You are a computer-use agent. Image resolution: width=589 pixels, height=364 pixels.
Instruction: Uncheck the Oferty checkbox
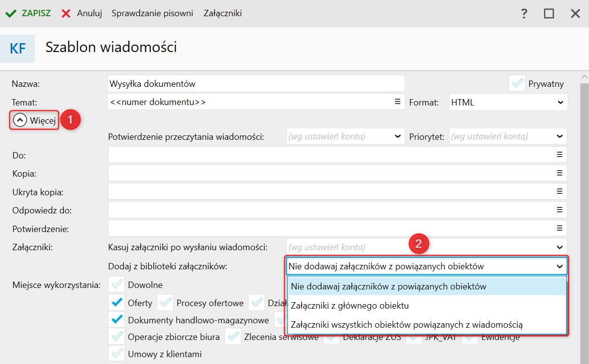[x=117, y=303]
